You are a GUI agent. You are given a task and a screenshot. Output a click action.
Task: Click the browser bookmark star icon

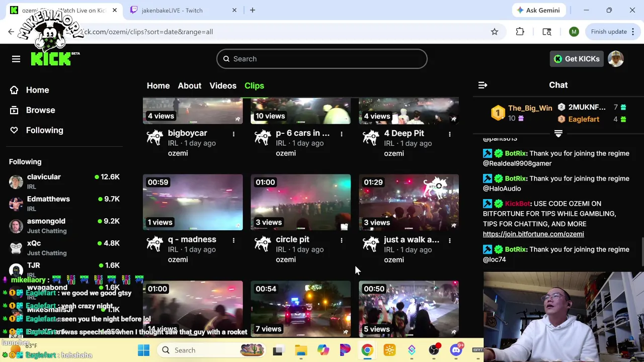coord(495,32)
